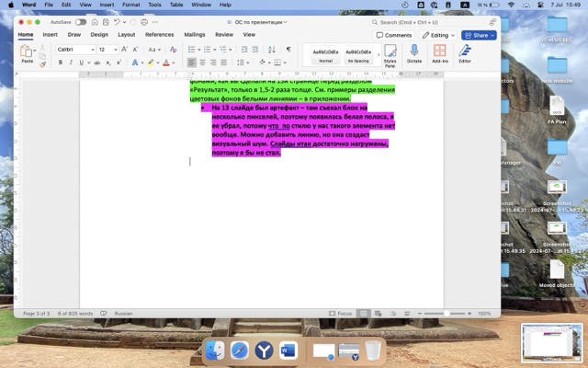Viewport: 588px width, 368px height.
Task: Apply bold formatting with the B icon
Action: point(60,63)
